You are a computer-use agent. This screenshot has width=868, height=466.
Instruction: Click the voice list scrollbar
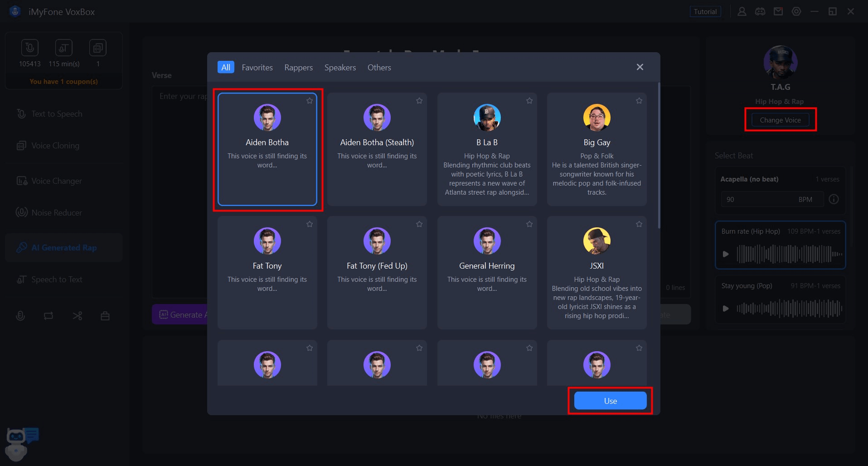tap(659, 155)
